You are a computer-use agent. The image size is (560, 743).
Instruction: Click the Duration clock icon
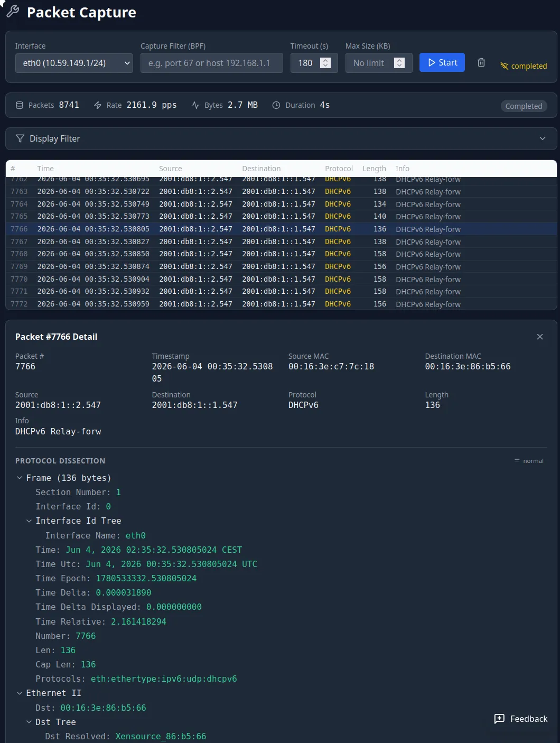(276, 105)
